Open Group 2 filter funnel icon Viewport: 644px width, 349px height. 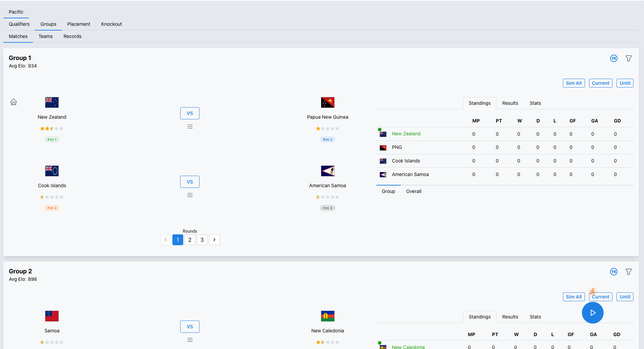[x=629, y=272]
